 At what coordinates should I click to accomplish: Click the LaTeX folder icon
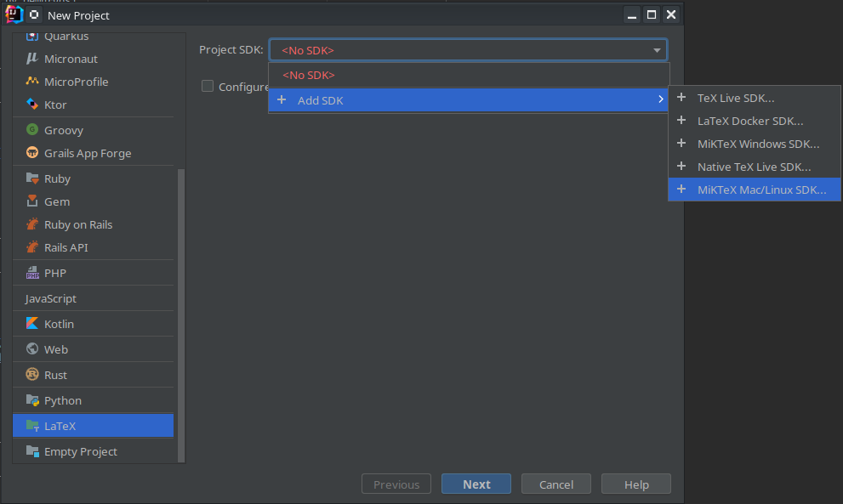click(32, 426)
